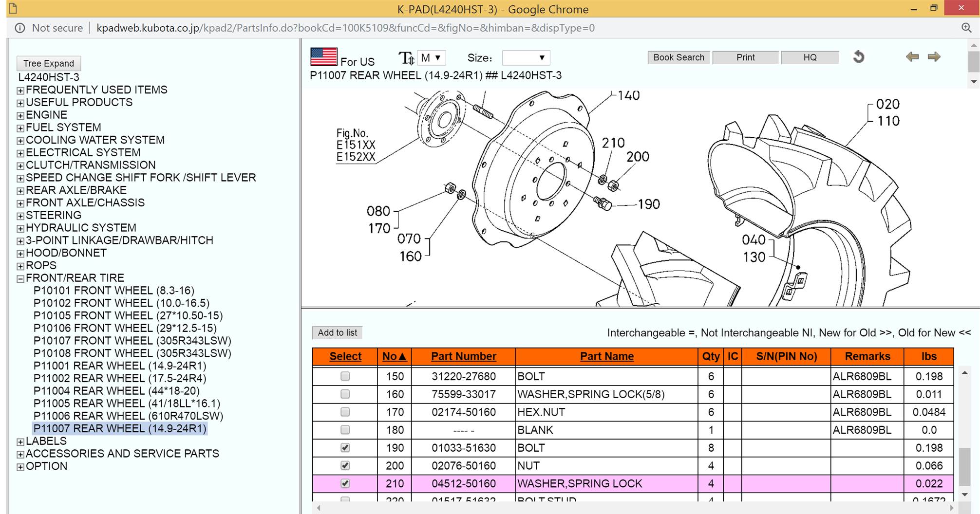This screenshot has width=980, height=514.
Task: Collapse the FRONT/REAR TIRE tree node
Action: 20,279
